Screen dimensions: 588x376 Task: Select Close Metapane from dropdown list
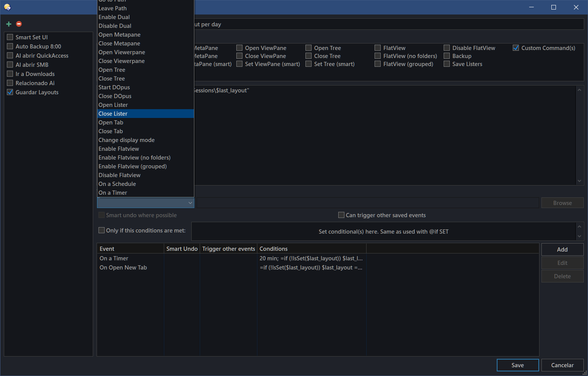pos(145,43)
